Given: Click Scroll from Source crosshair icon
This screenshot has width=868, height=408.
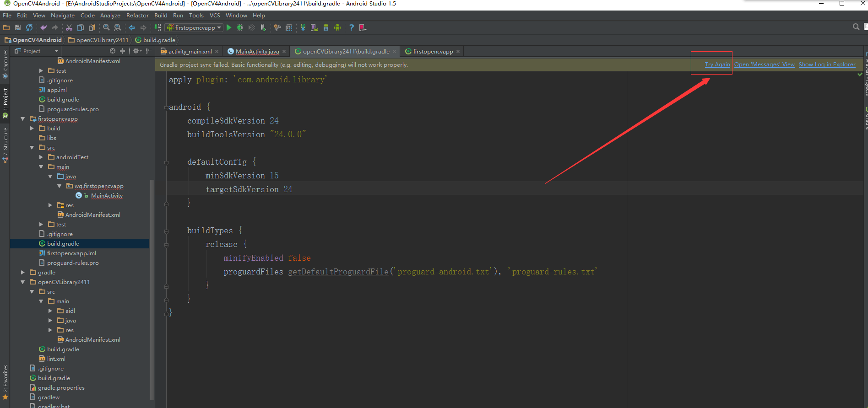Looking at the screenshot, I should click(113, 51).
